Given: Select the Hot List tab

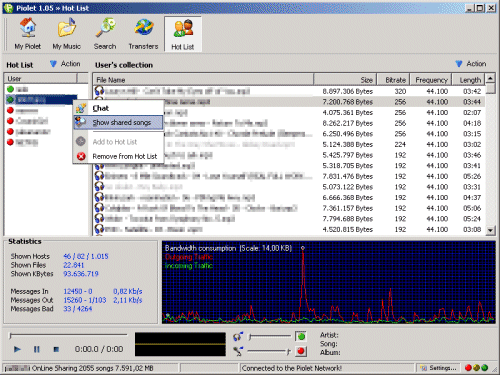Looking at the screenshot, I should coord(183,34).
